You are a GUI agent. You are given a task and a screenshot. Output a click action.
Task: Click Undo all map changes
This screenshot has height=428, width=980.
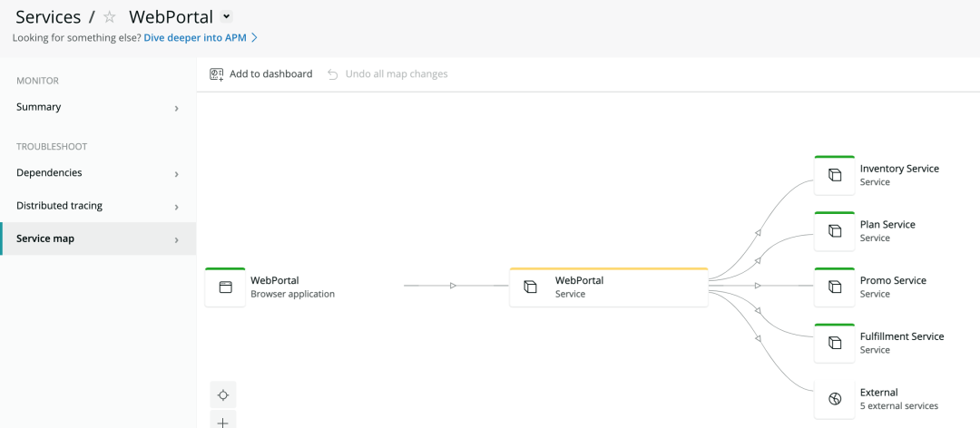(x=387, y=74)
